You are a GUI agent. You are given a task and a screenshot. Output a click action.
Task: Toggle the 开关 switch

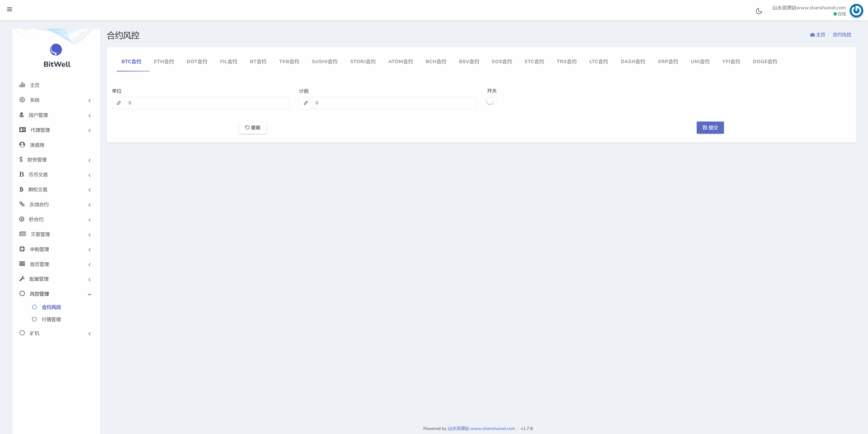pyautogui.click(x=492, y=101)
